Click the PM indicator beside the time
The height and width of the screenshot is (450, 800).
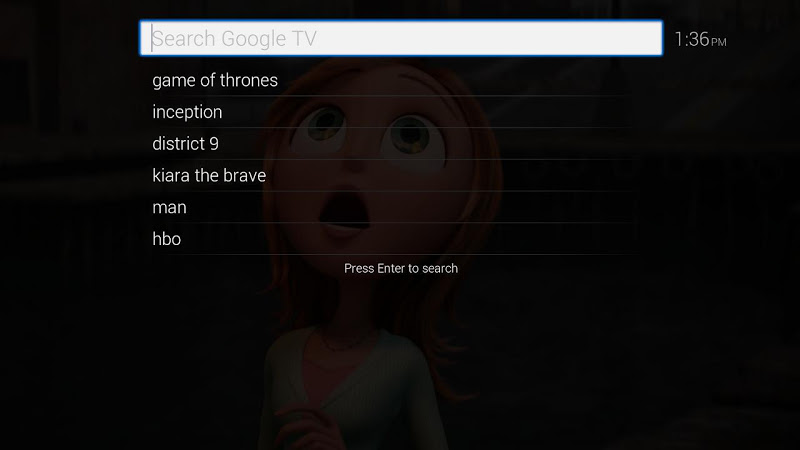pyautogui.click(x=718, y=42)
